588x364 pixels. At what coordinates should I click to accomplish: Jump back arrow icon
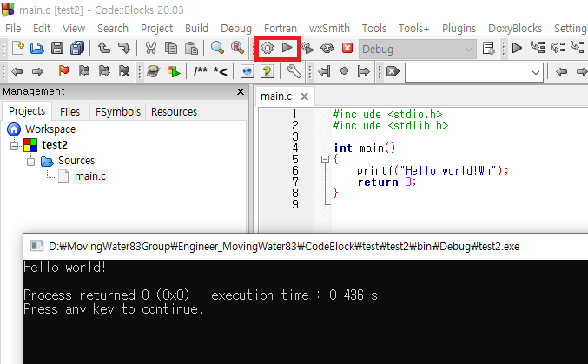[x=17, y=71]
